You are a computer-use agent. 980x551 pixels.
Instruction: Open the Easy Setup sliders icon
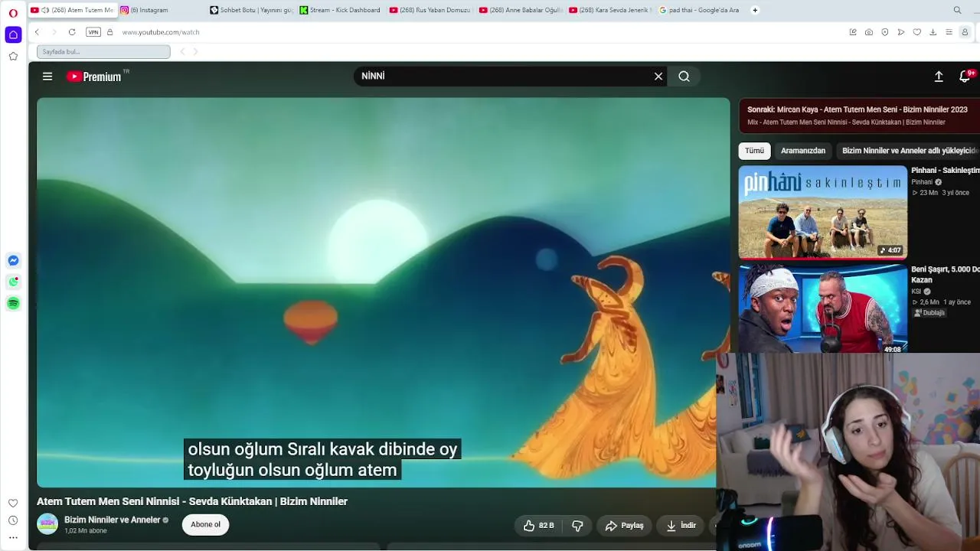949,32
